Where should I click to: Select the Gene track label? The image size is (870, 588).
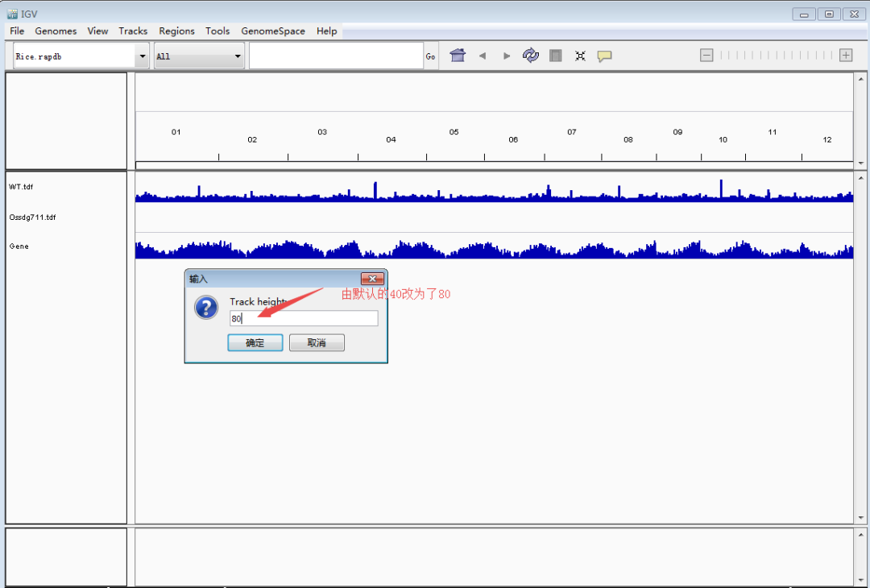18,246
